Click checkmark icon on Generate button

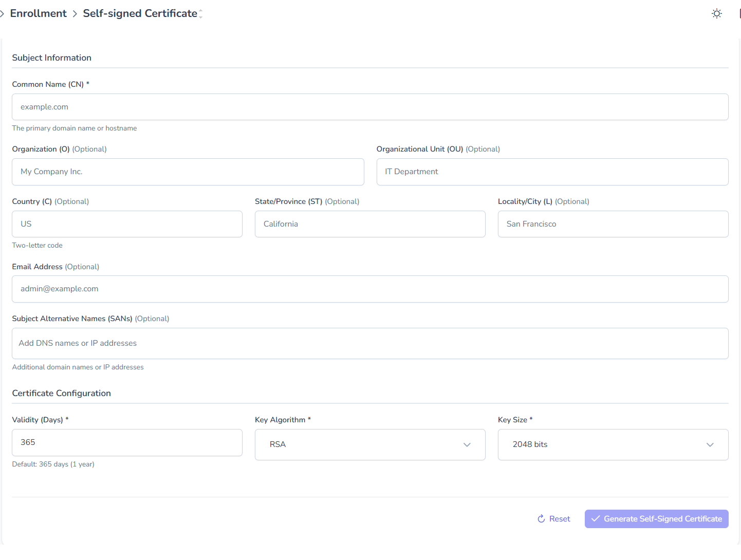click(596, 519)
